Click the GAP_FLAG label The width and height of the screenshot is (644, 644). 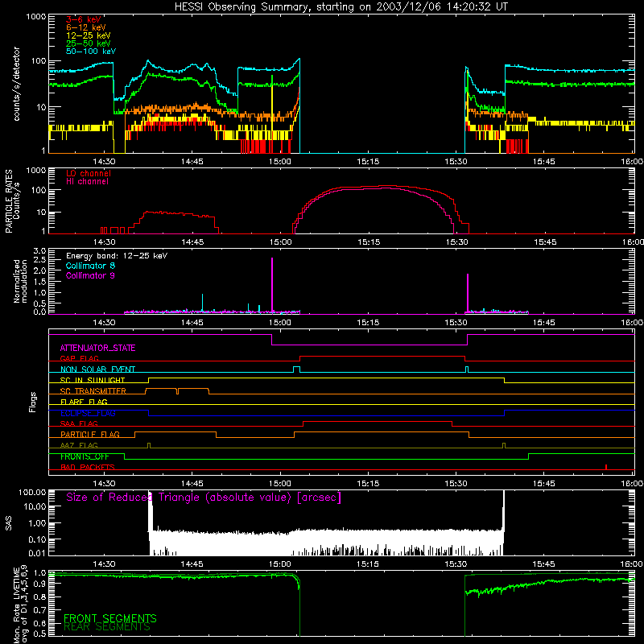pyautogui.click(x=79, y=358)
